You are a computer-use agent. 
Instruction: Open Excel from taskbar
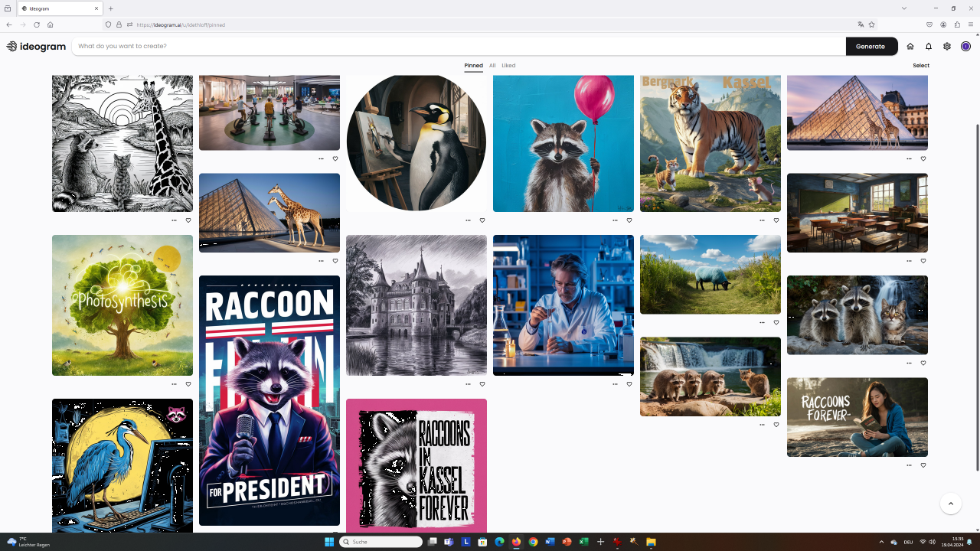(x=583, y=542)
